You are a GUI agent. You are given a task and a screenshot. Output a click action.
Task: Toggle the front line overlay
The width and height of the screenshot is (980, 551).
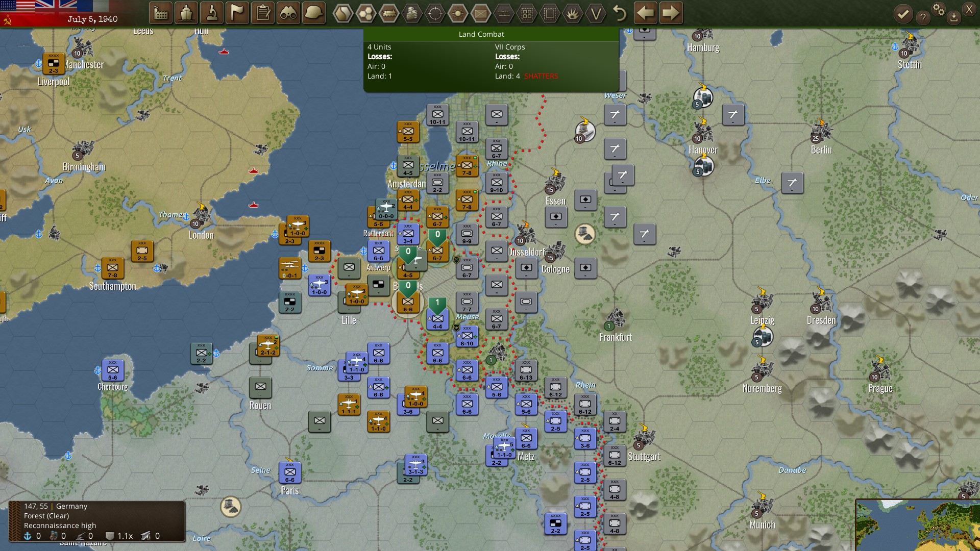504,13
